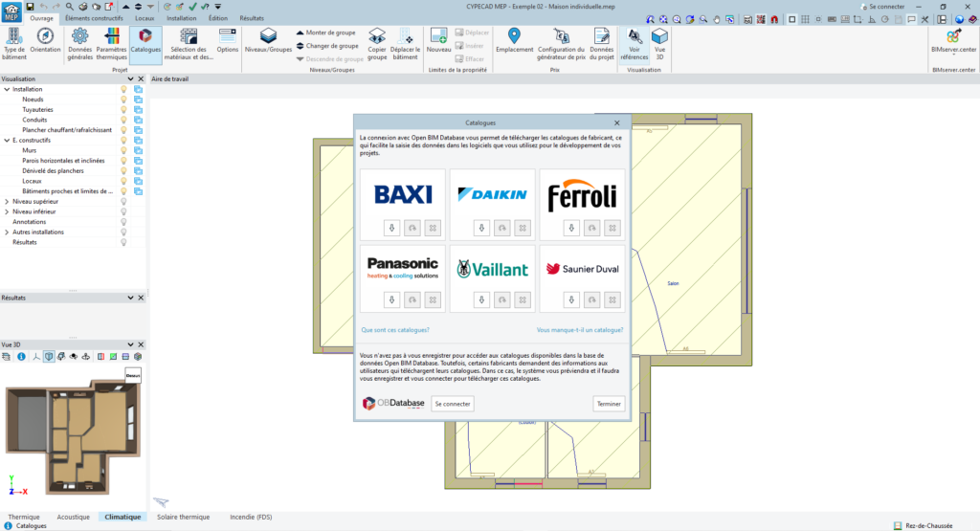Toggle Résultats visibility bulb in tree
The height and width of the screenshot is (531, 980).
(x=123, y=242)
